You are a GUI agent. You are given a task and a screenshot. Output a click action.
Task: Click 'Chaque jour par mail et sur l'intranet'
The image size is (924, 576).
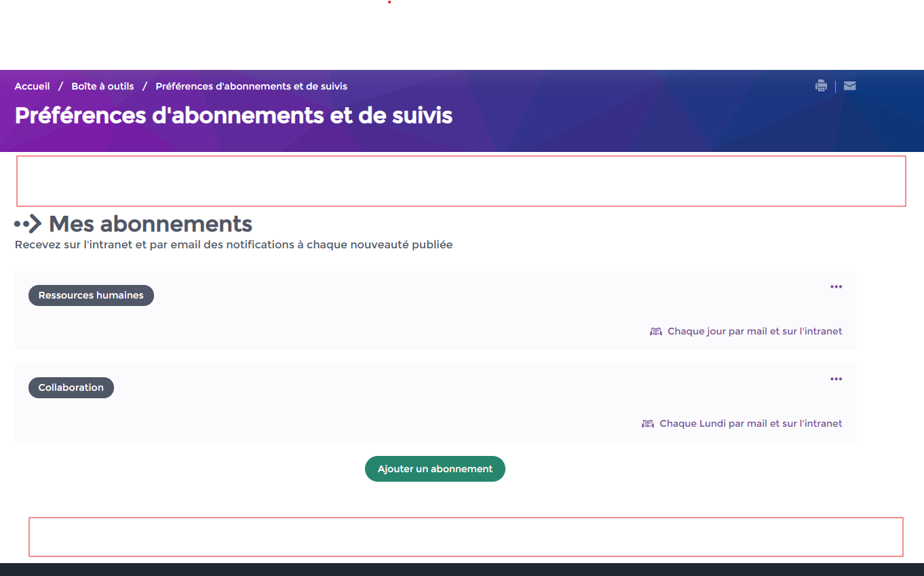click(x=754, y=332)
